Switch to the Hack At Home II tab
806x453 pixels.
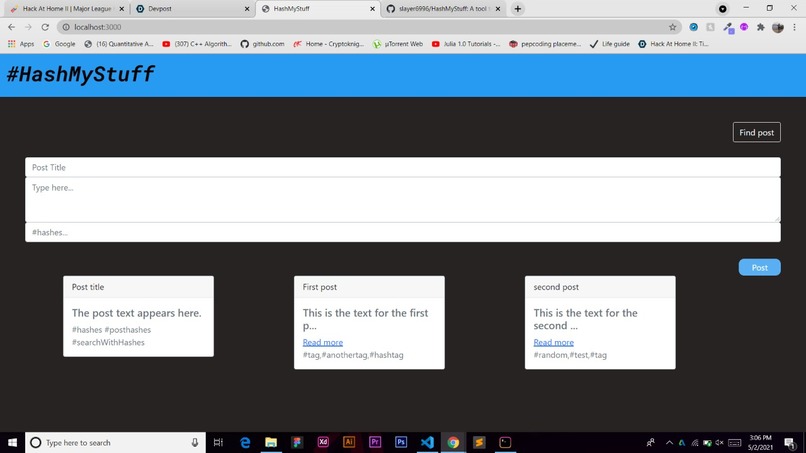(x=67, y=9)
